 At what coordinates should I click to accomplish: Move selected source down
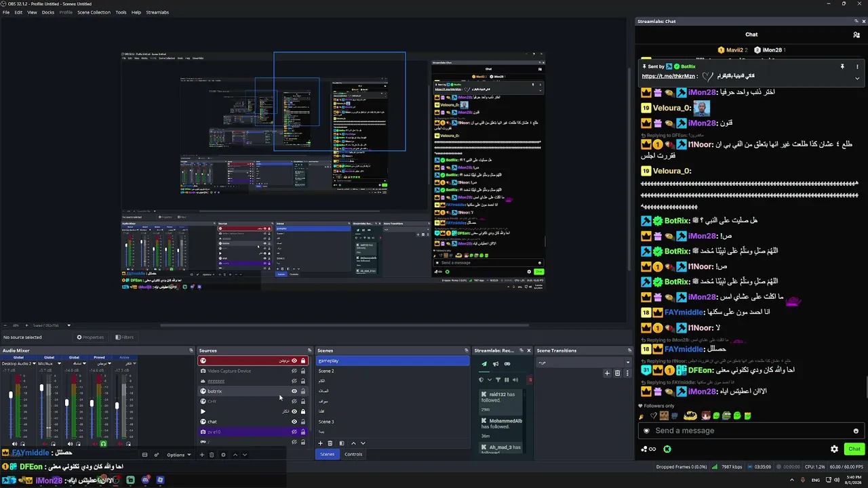pyautogui.click(x=245, y=455)
